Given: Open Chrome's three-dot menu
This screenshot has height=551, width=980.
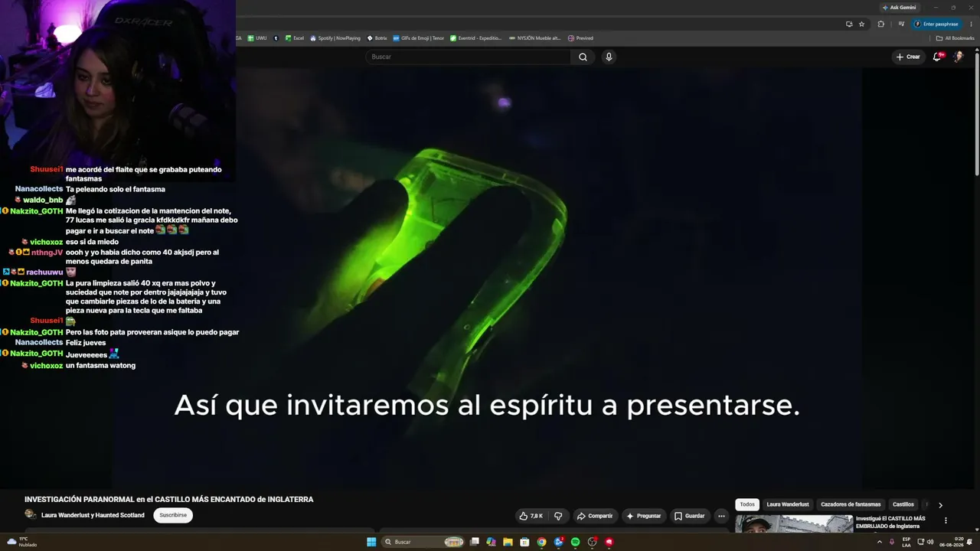Looking at the screenshot, I should tap(969, 24).
